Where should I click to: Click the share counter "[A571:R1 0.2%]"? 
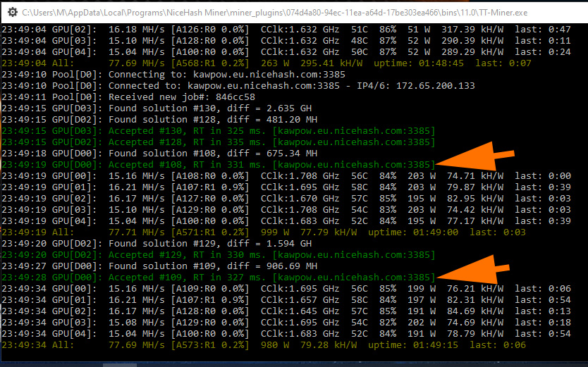tap(210, 232)
